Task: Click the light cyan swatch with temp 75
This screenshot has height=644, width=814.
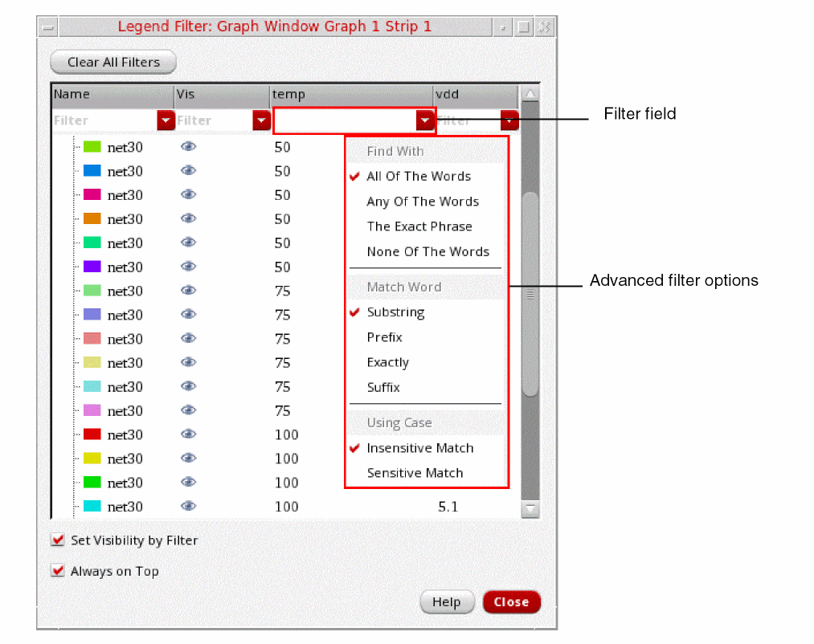Action: [92, 386]
